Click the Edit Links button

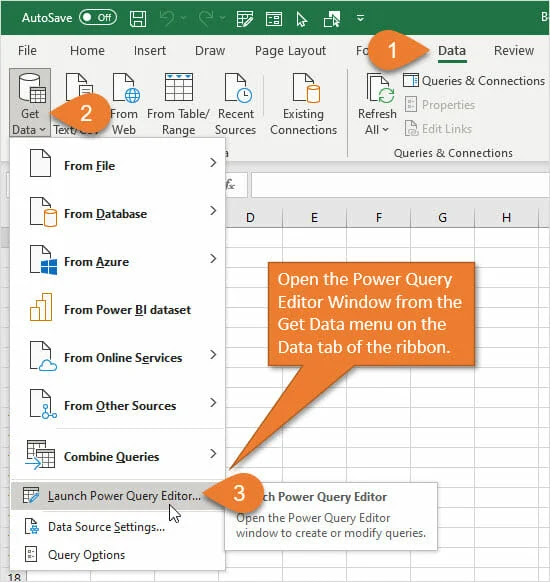[438, 129]
